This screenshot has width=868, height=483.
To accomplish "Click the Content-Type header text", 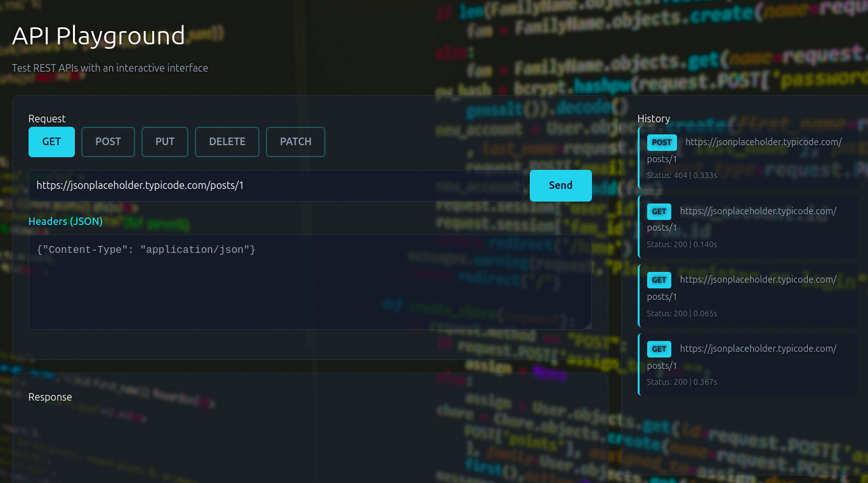I will click(x=145, y=250).
